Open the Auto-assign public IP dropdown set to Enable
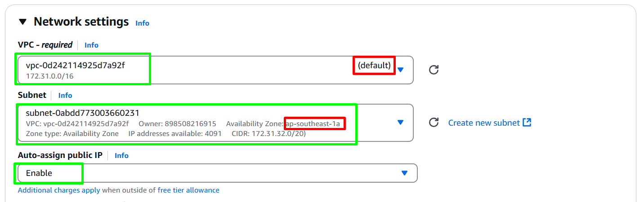 [218, 173]
